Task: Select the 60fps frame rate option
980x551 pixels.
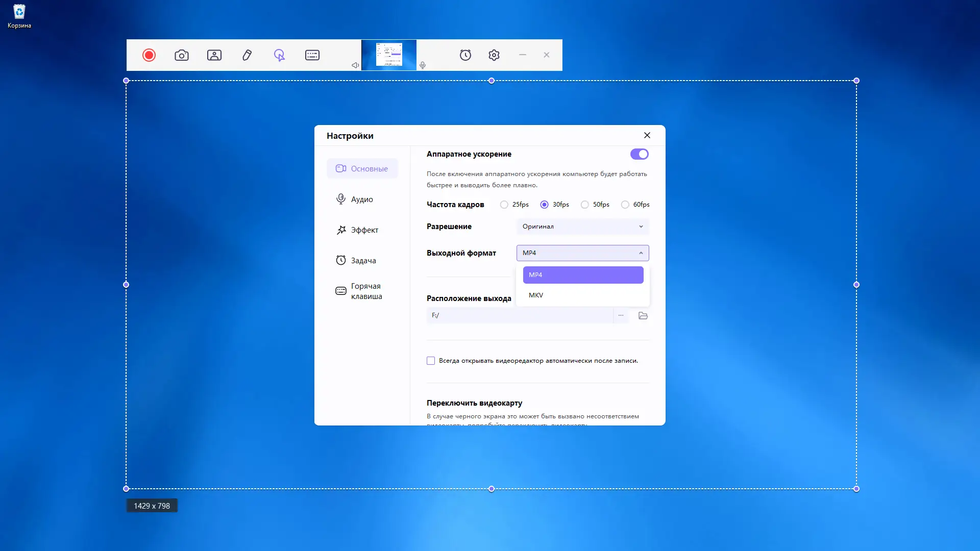Action: click(625, 205)
